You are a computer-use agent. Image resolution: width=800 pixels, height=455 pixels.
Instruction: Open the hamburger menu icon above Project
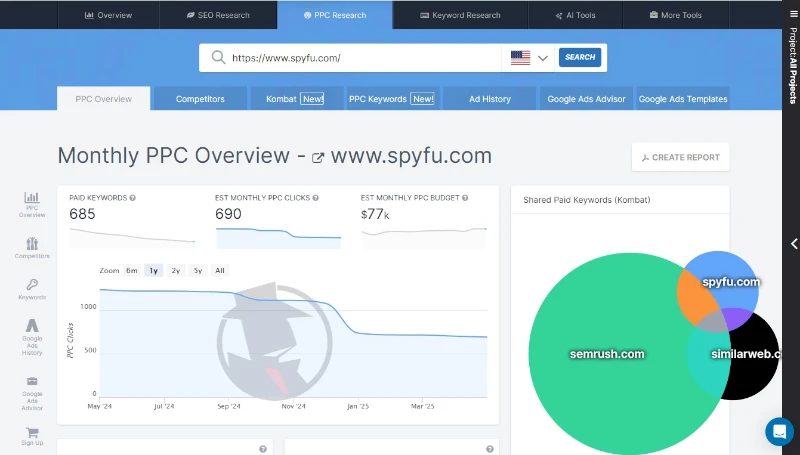tap(793, 14)
